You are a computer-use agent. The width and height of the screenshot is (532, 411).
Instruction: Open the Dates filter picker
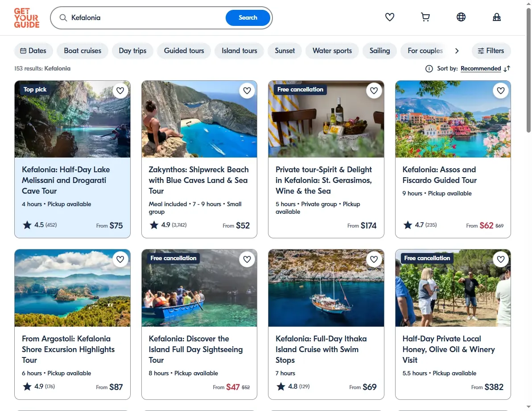[33, 50]
